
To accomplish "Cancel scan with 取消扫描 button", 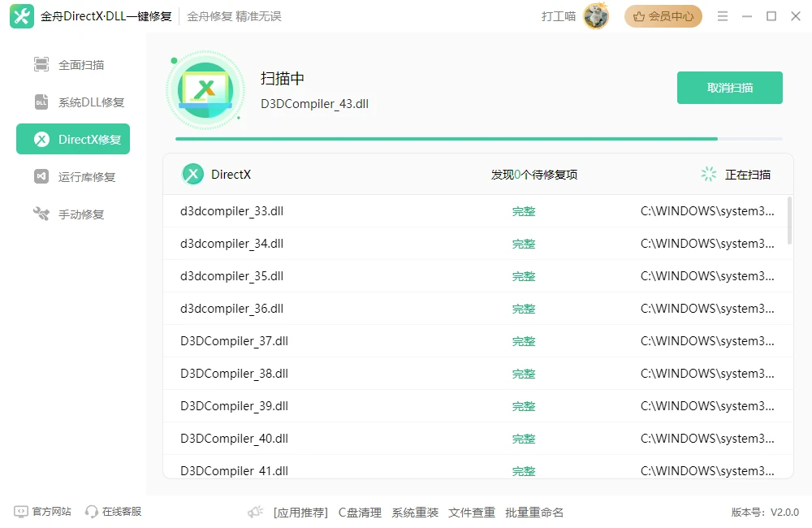I will click(x=730, y=88).
